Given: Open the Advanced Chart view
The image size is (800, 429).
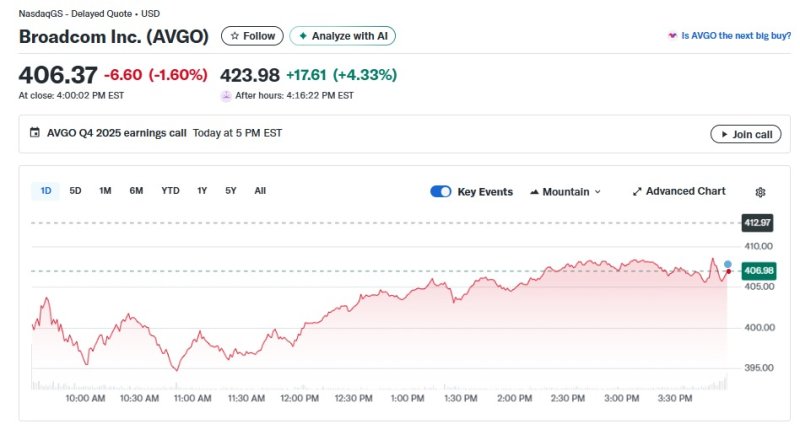Looking at the screenshot, I should tap(679, 191).
